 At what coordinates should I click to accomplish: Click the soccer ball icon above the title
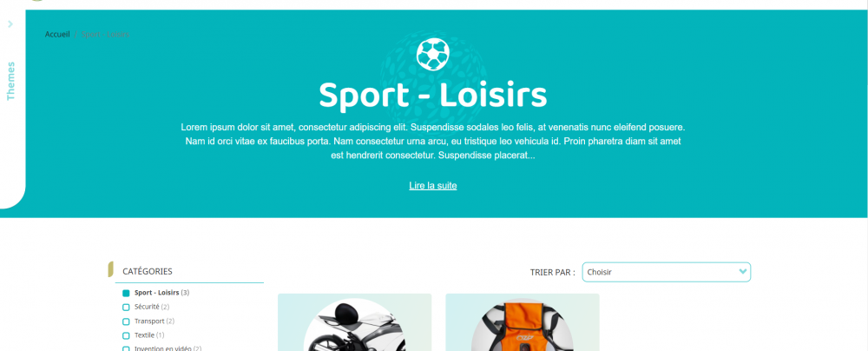click(x=433, y=54)
